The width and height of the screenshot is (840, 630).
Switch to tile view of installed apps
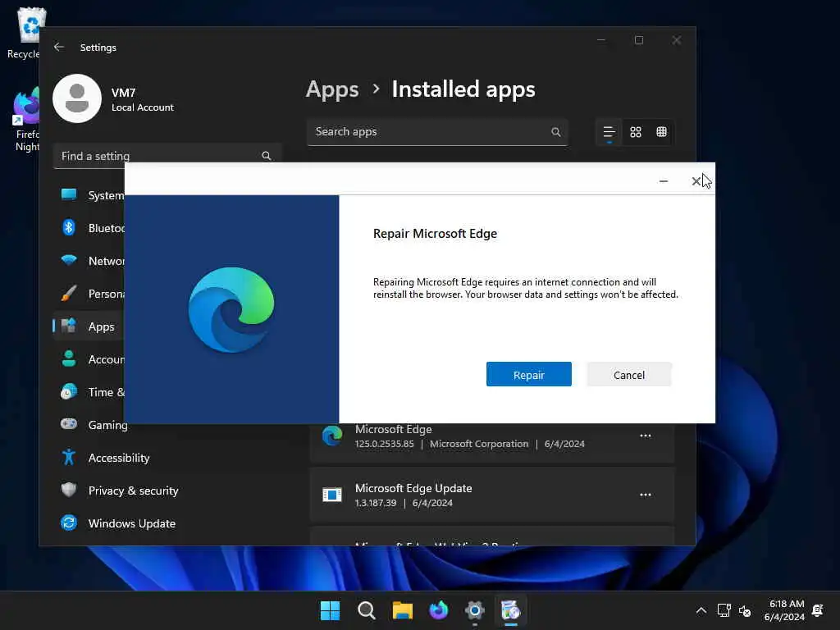(x=662, y=132)
